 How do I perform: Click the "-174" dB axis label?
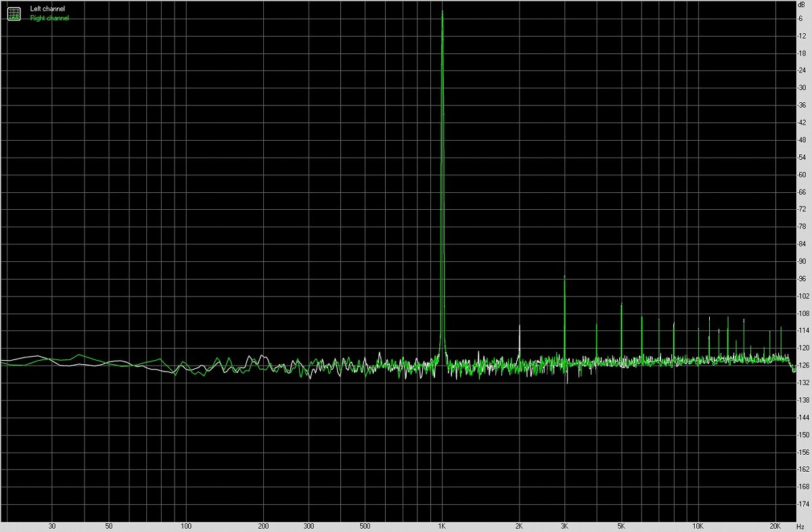803,504
